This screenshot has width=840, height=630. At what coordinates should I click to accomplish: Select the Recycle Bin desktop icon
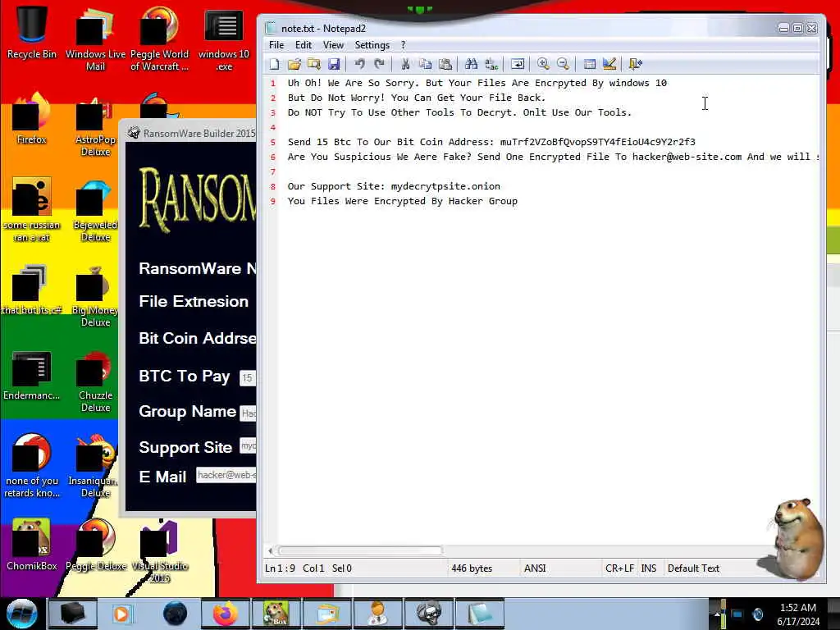pos(32,32)
